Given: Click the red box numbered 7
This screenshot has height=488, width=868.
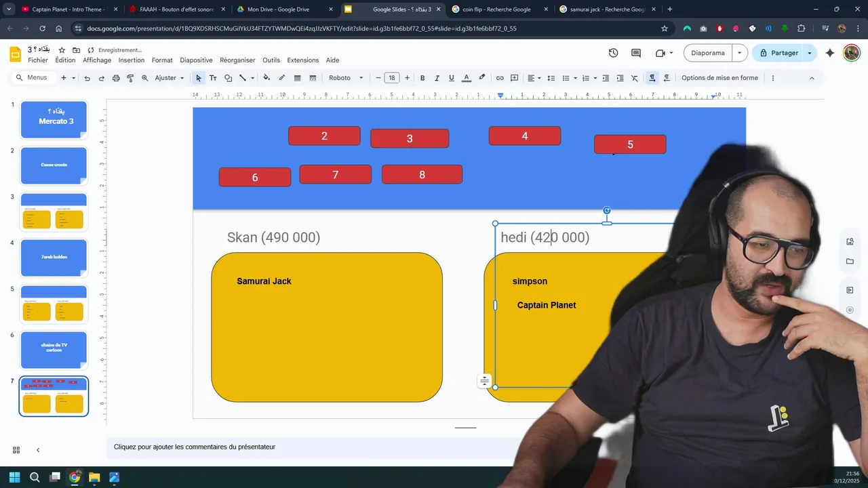Looking at the screenshot, I should pyautogui.click(x=336, y=175).
